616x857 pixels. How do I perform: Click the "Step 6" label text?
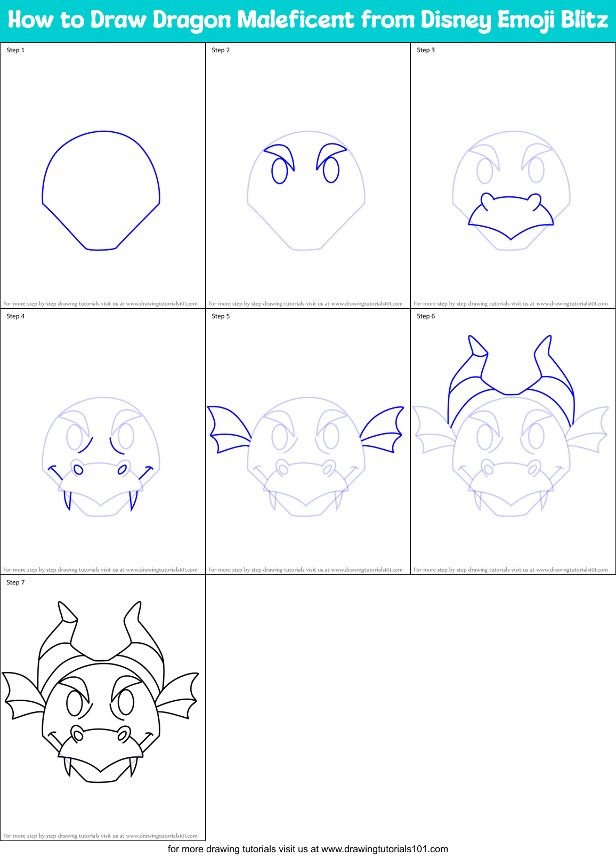426,316
